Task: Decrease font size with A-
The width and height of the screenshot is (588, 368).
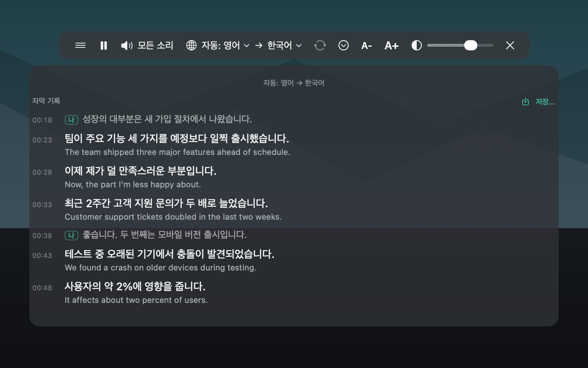Action: pos(366,46)
